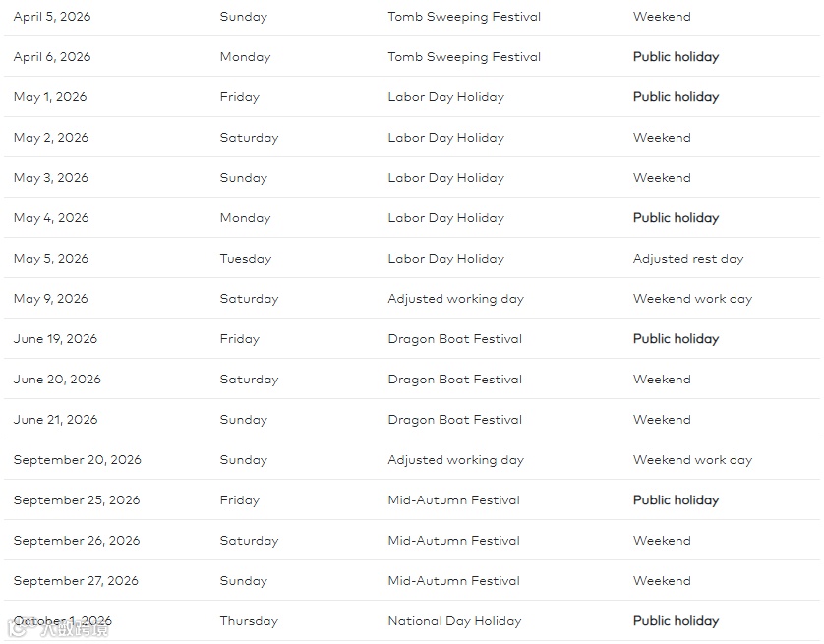Select the Adjusted rest day status
This screenshot has width=824, height=644.
click(x=688, y=259)
